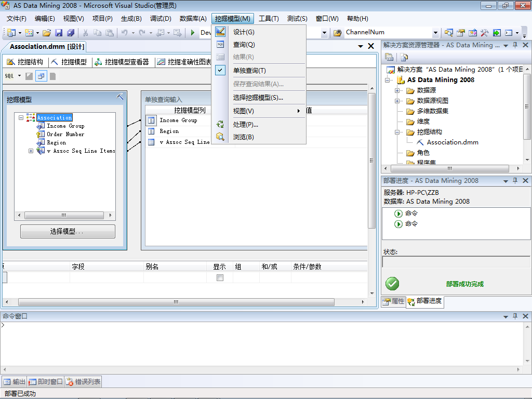Open the 工具(T) menu

(269, 19)
